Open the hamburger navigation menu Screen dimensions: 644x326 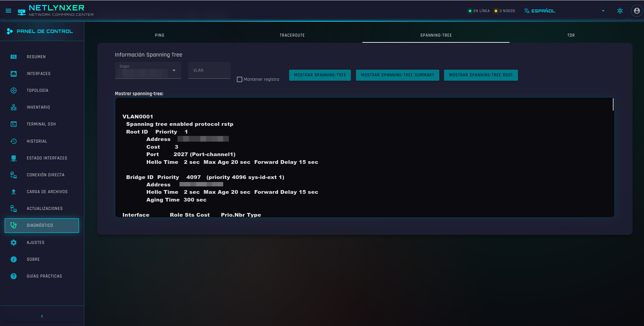[8, 11]
